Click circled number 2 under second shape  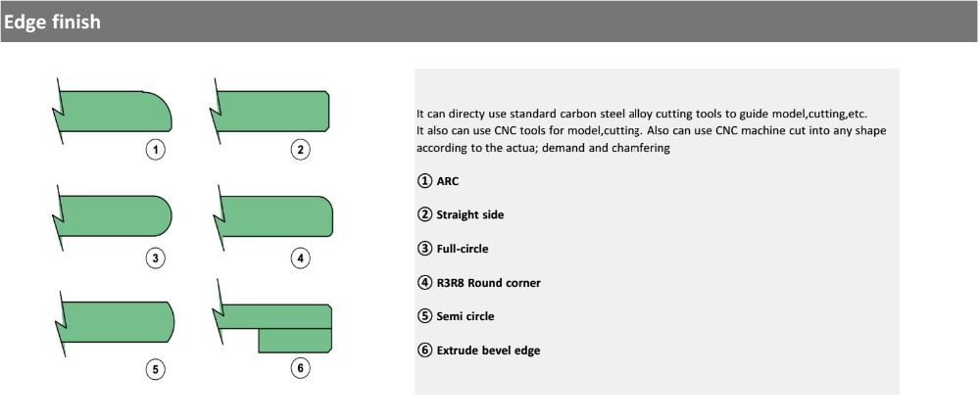click(301, 150)
